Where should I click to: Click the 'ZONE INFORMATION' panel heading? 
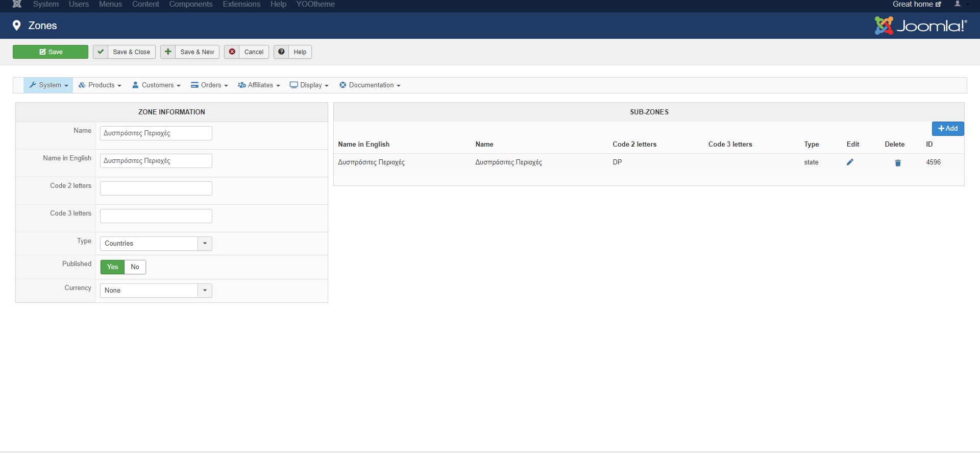point(171,112)
